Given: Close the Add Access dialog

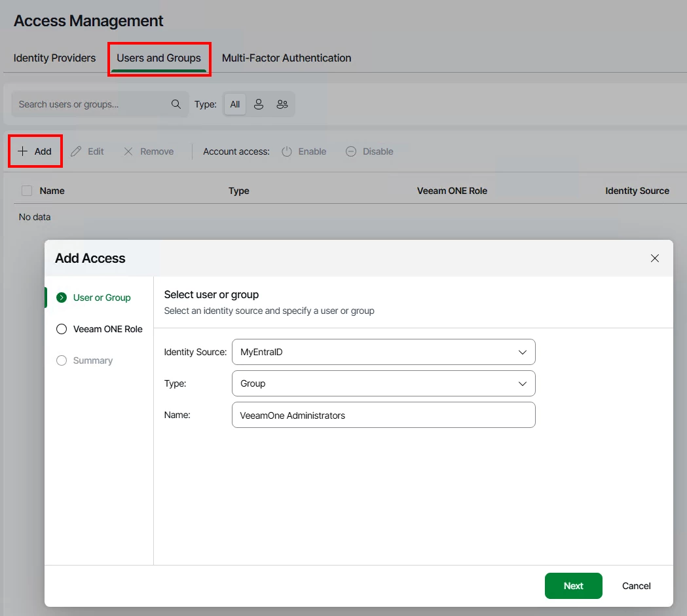Looking at the screenshot, I should click(654, 258).
